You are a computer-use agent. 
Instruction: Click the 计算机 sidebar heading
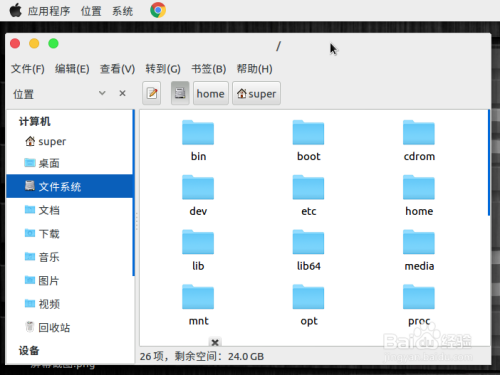coord(35,121)
